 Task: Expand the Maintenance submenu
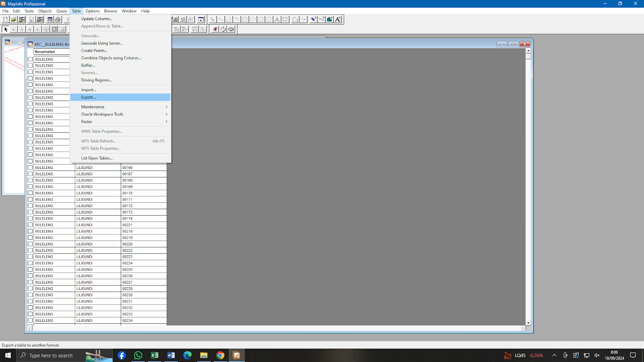pos(120,107)
